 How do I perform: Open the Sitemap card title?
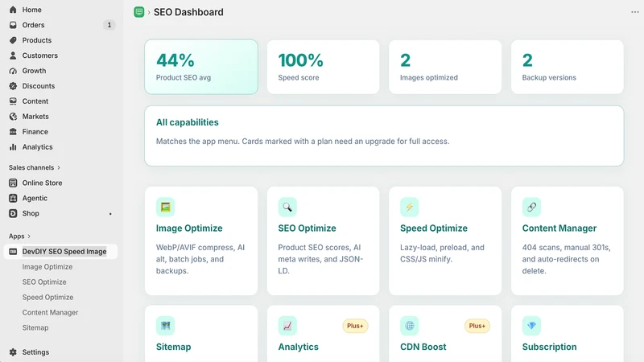[173, 347]
